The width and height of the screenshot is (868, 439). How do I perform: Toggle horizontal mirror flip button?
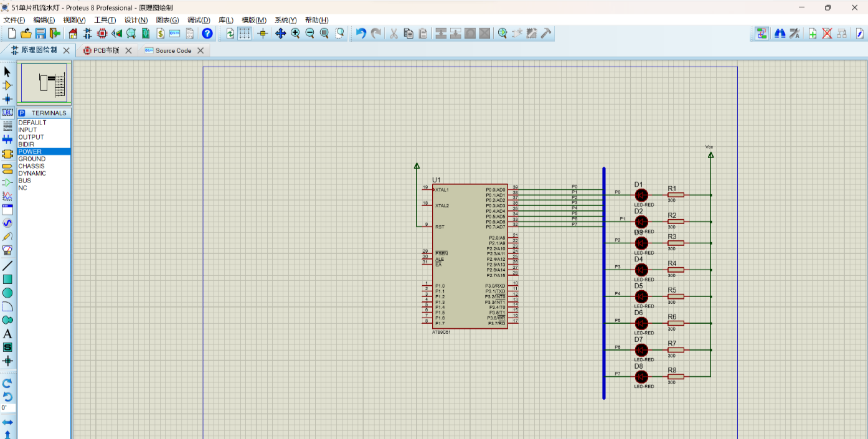tap(7, 422)
